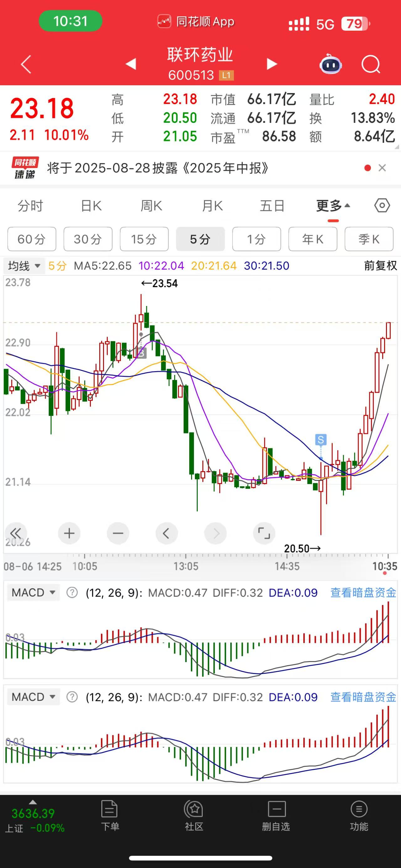Open the lower MACD indicator dropdown
Screen dimensions: 401x868
point(33,697)
